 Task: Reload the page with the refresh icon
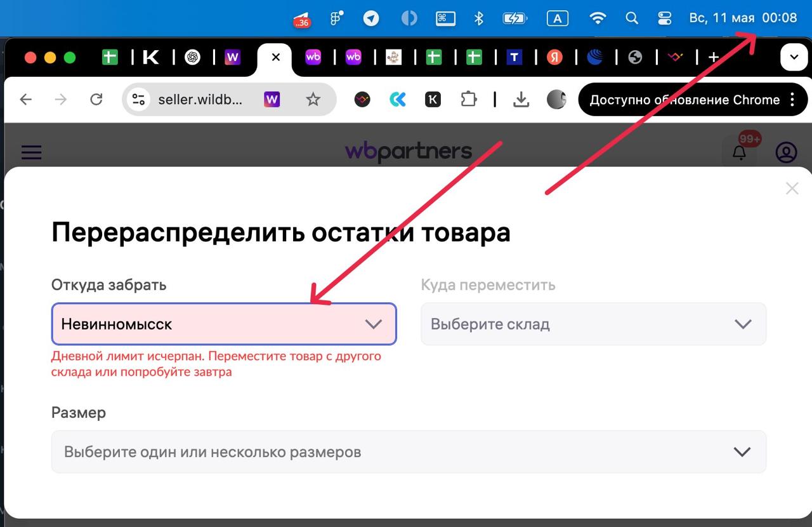pyautogui.click(x=96, y=99)
